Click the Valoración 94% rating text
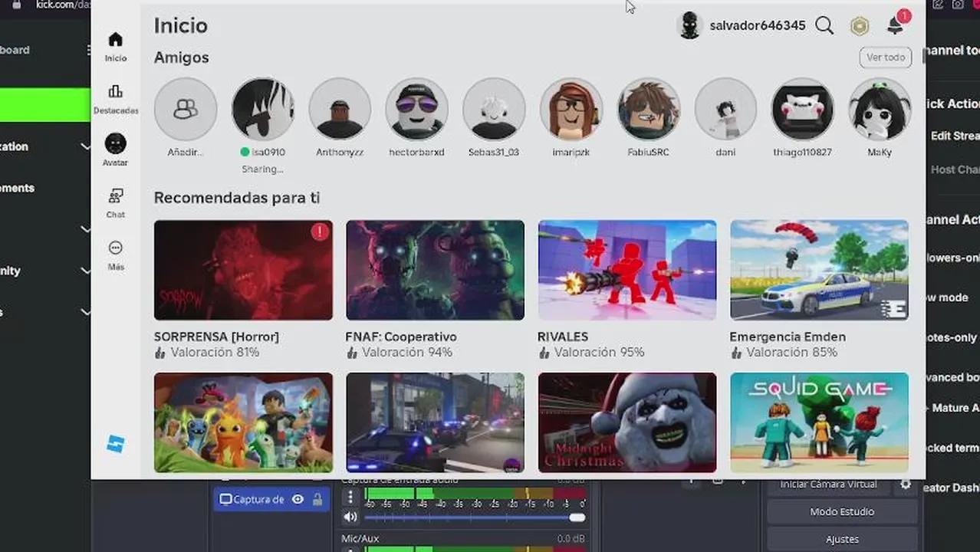 407,353
